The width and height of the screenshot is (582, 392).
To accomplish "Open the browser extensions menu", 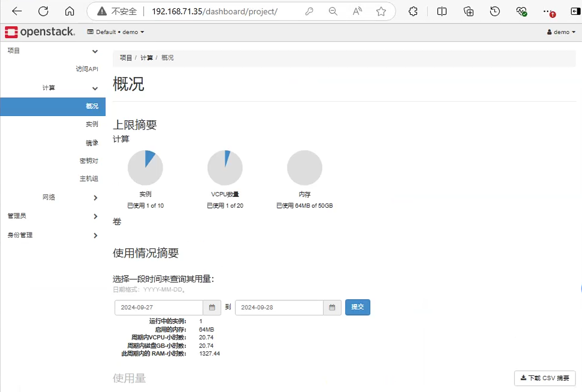I will (413, 12).
